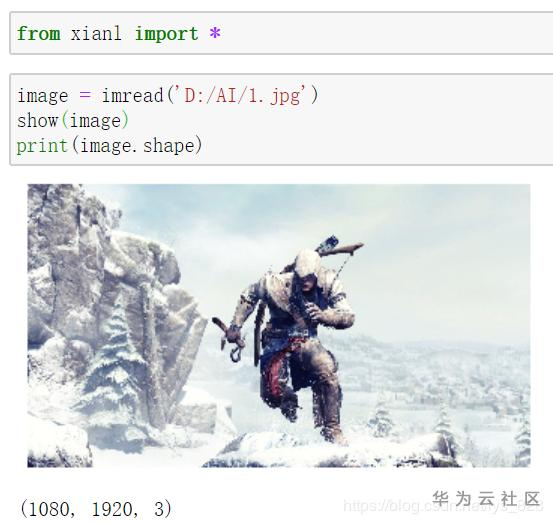Click the 'imread' function name
This screenshot has height=524, width=553.
point(133,96)
